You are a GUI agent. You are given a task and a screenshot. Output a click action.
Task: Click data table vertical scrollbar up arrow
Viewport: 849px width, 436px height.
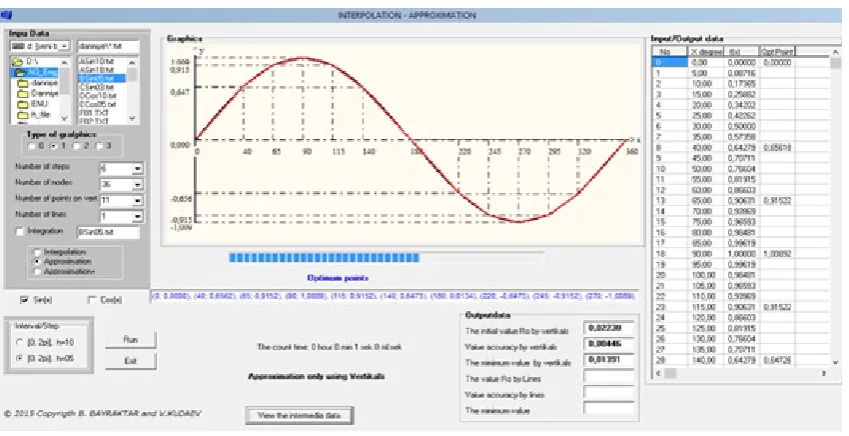[835, 52]
